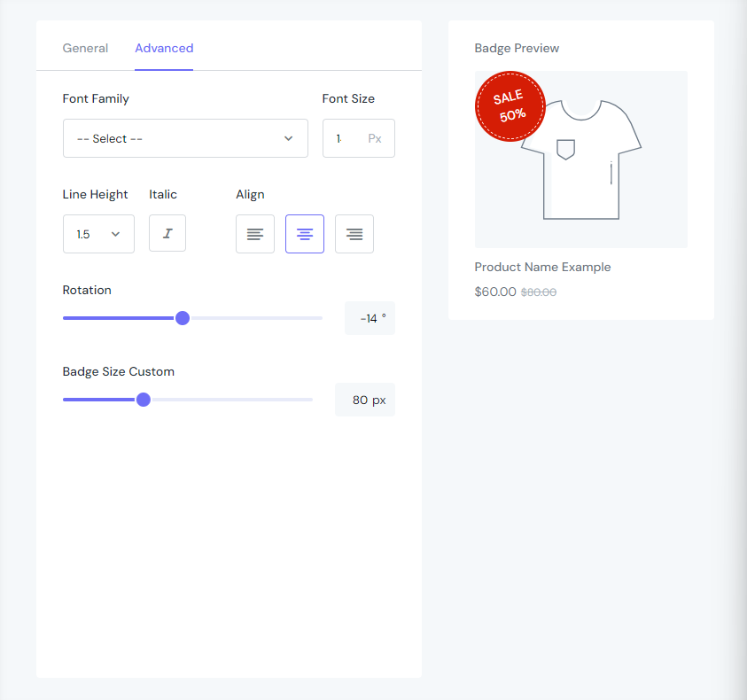Screen dimensions: 747x700
Task: Click the red SALE 50% badge
Action: (x=510, y=106)
